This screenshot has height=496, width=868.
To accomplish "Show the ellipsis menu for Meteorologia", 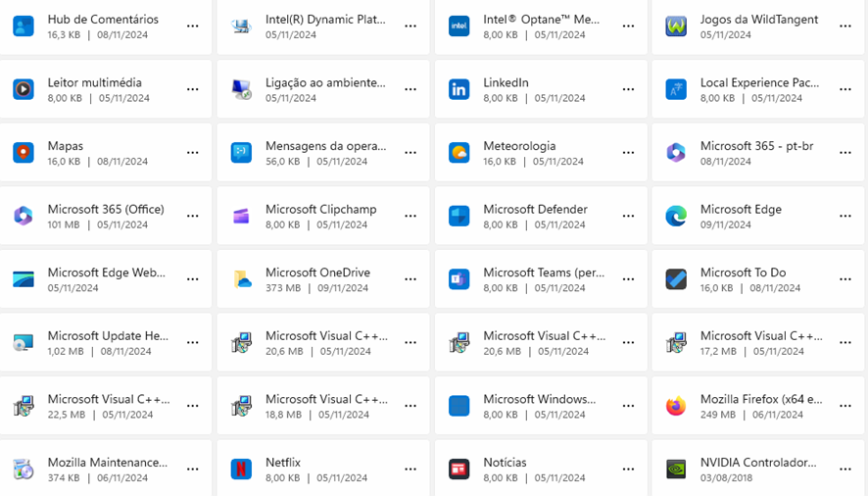I will (628, 152).
